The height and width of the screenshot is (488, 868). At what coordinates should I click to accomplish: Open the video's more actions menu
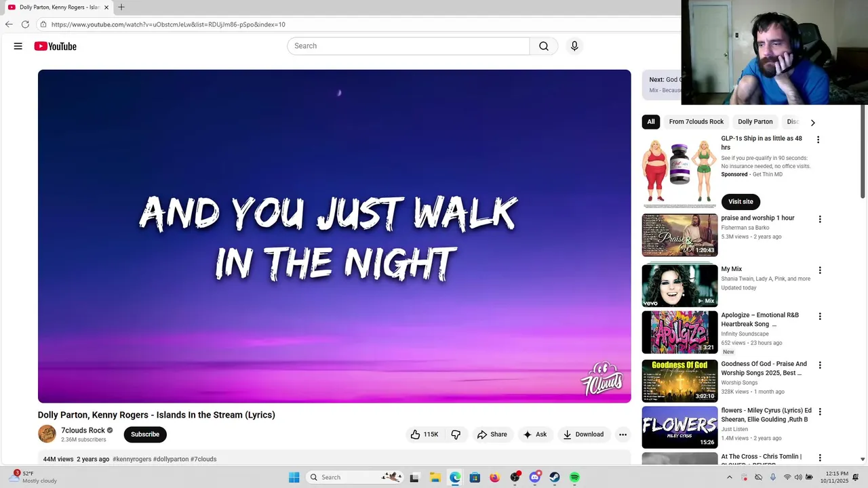[623, 434]
